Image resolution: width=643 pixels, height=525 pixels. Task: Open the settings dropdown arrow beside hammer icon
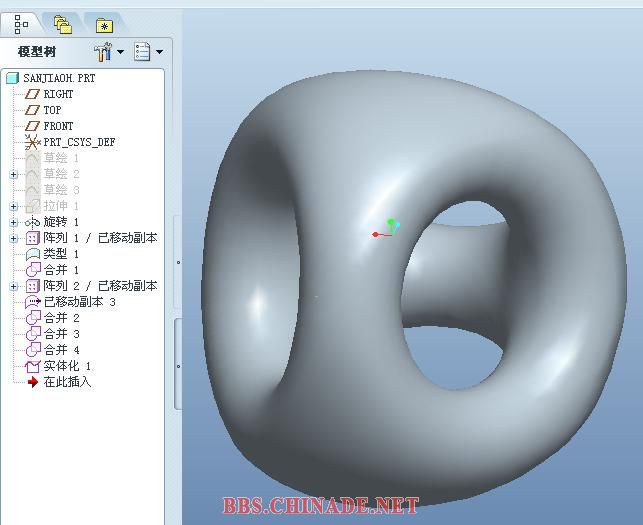pos(120,52)
